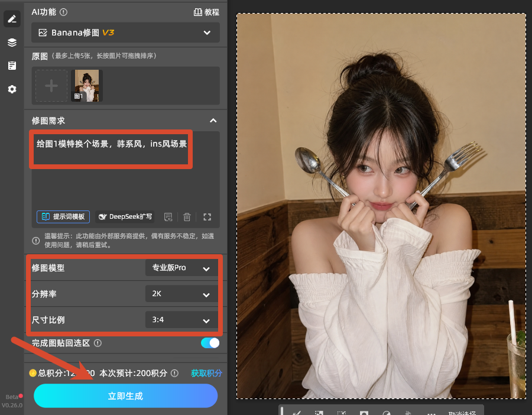Collapse the 修图需求 section
The height and width of the screenshot is (415, 532).
[213, 121]
